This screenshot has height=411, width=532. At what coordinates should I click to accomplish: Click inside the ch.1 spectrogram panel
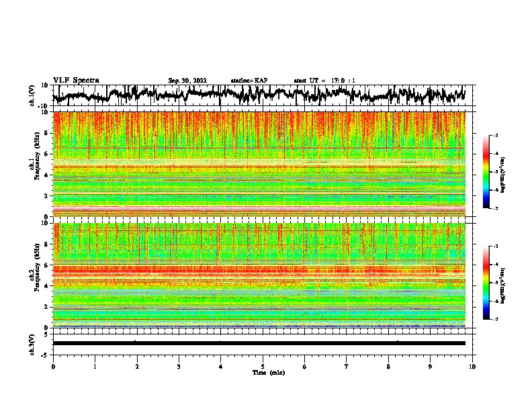259,164
